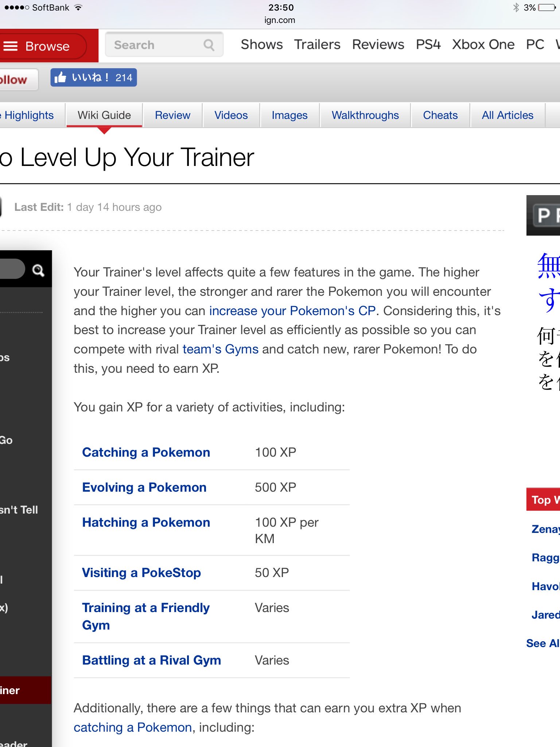
Task: Open the Reviews navigation item
Action: pyautogui.click(x=378, y=44)
